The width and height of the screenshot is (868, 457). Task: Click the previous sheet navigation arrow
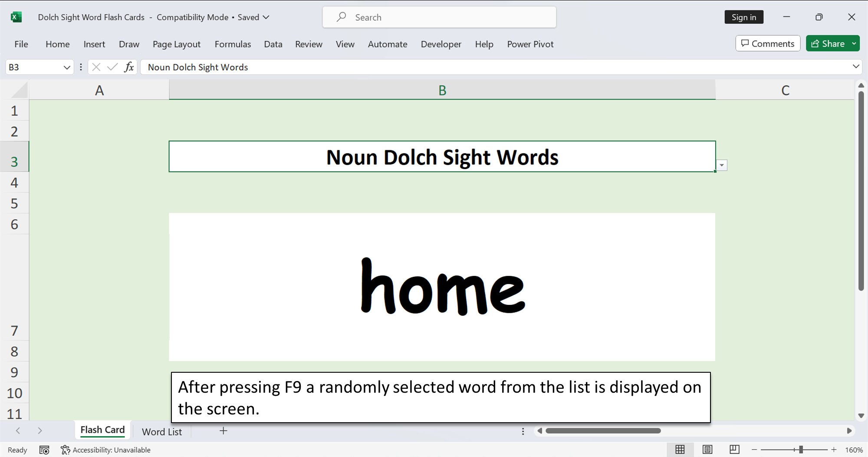[17, 431]
